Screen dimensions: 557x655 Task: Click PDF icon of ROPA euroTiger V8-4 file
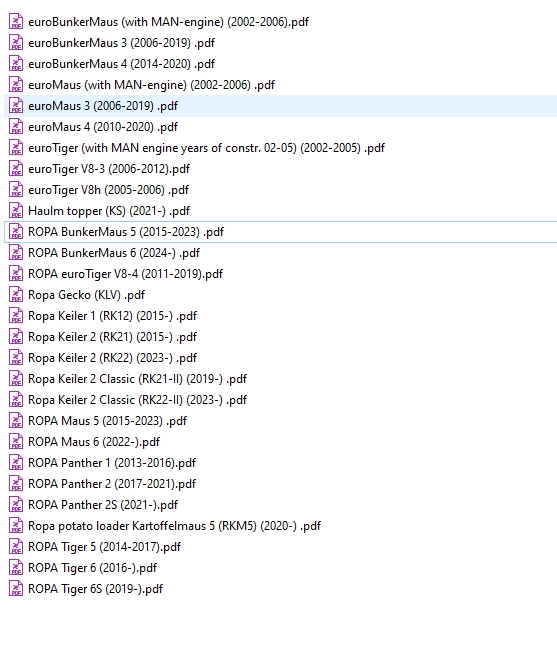tap(16, 274)
